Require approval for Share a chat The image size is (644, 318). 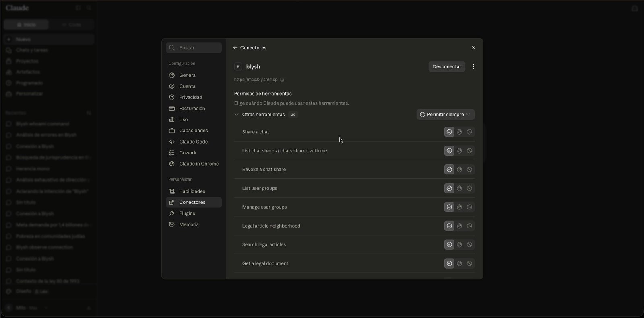[x=459, y=132]
